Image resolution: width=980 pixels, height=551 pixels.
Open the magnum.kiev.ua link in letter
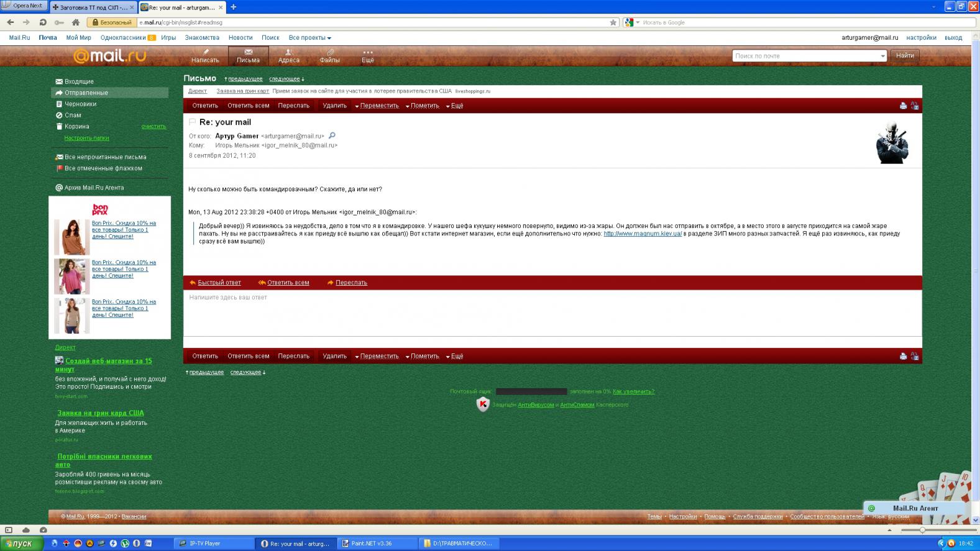tap(643, 234)
